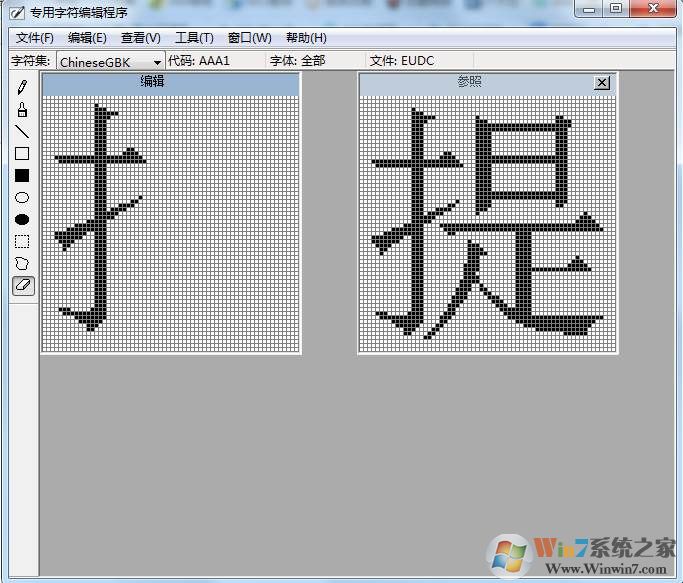Select the Pencil tool

[22, 88]
